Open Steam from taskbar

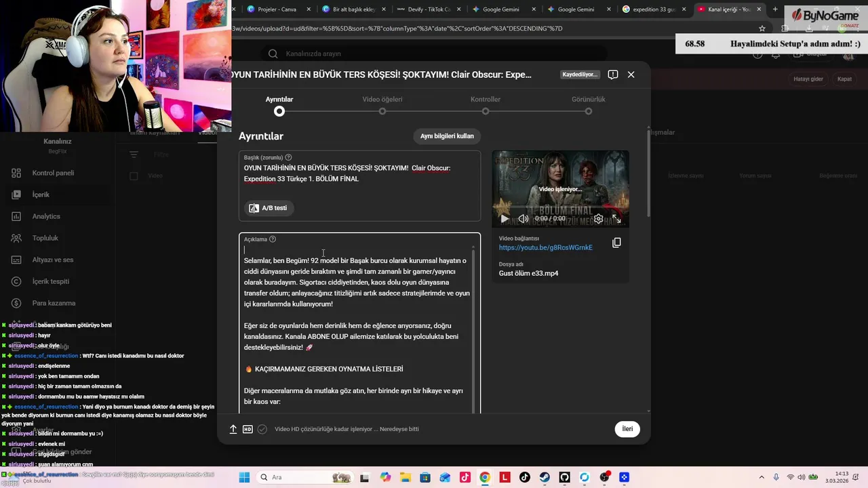545,477
